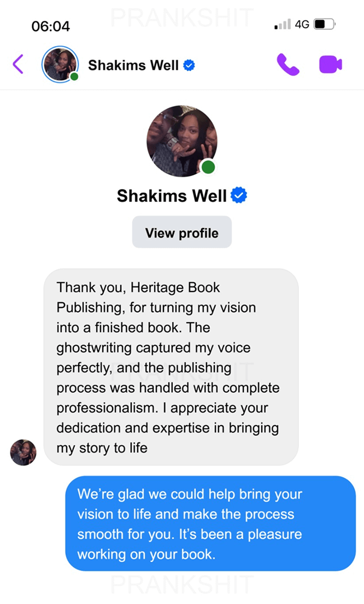This screenshot has width=364, height=604.
Task: Start a video call using camera icon
Action: (x=331, y=65)
